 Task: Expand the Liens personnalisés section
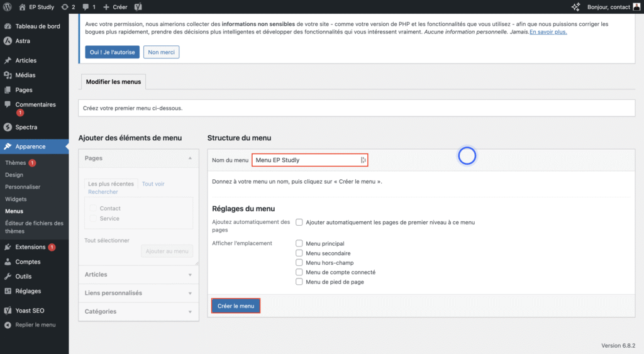pos(139,293)
